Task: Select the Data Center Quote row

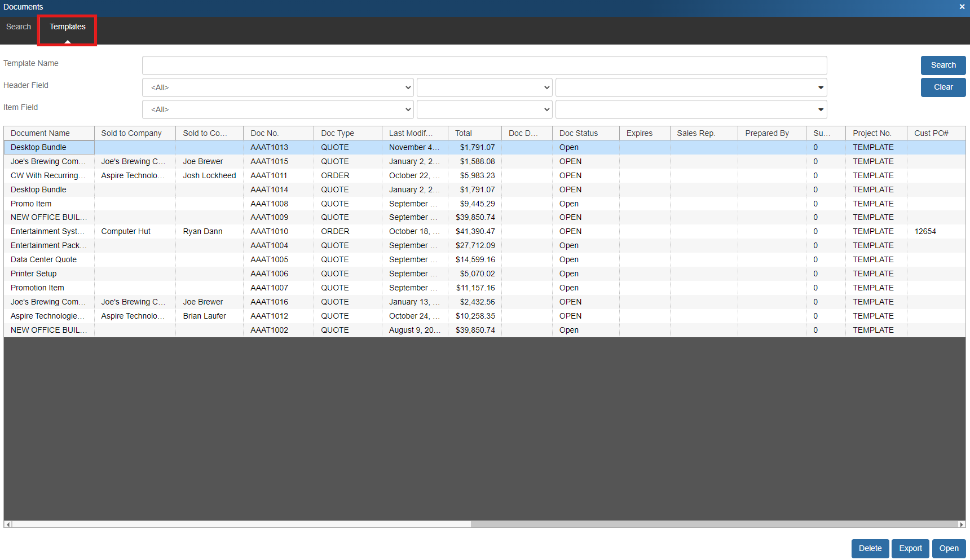Action: [43, 259]
